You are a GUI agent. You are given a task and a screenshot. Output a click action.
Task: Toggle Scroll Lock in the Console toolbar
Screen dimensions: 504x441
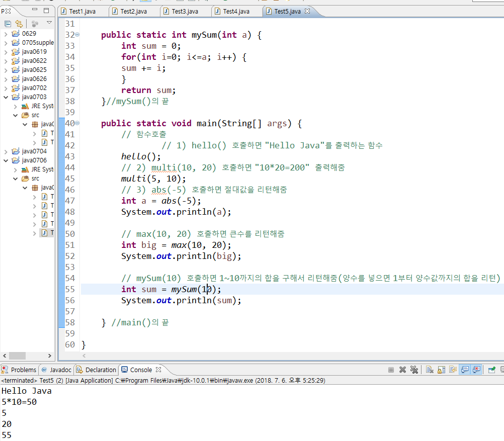click(441, 370)
